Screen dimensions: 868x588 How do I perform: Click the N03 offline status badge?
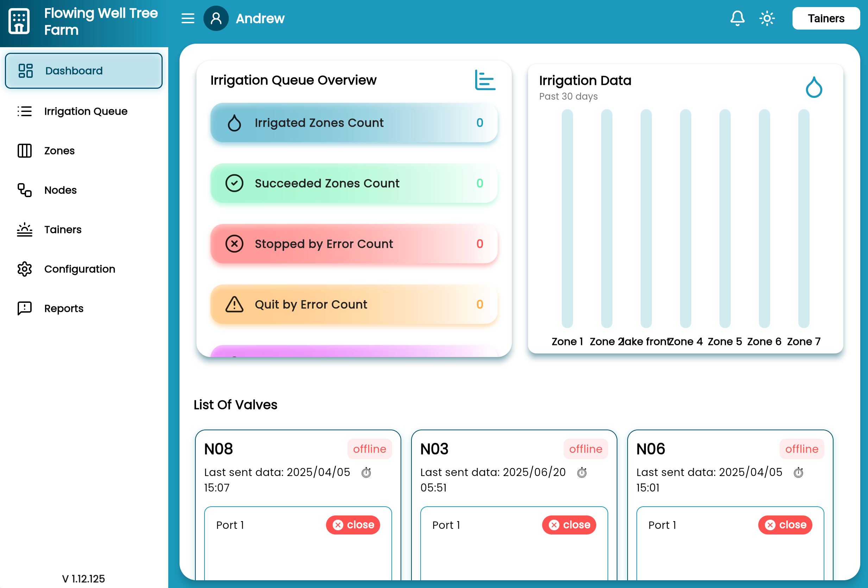[x=585, y=449]
